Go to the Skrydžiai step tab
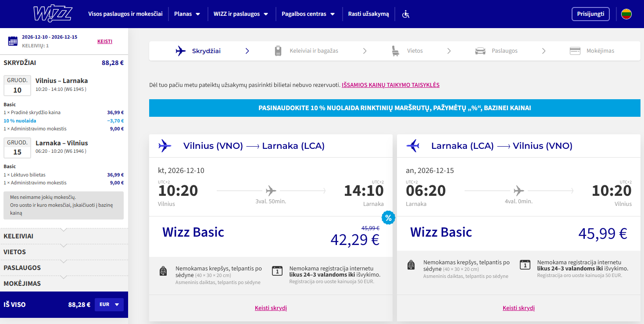 pos(198,51)
